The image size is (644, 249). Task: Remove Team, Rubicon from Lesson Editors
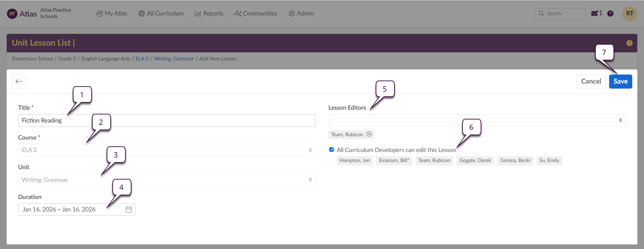coord(369,134)
